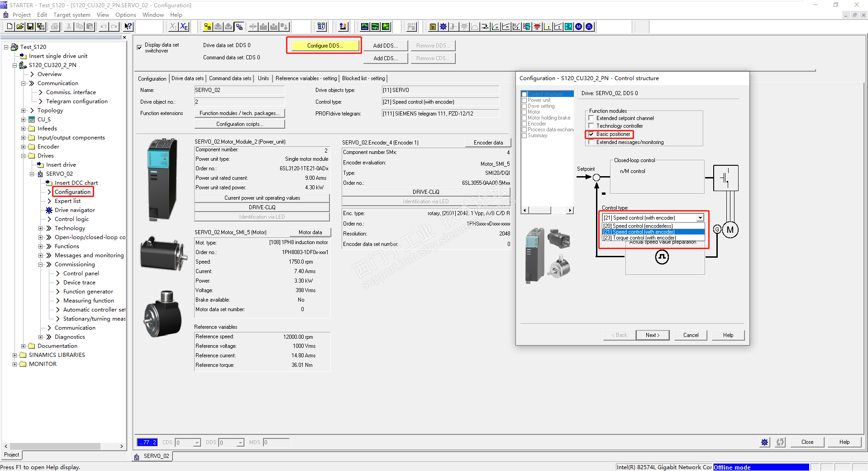Switch to Command data sets tab

(230, 78)
